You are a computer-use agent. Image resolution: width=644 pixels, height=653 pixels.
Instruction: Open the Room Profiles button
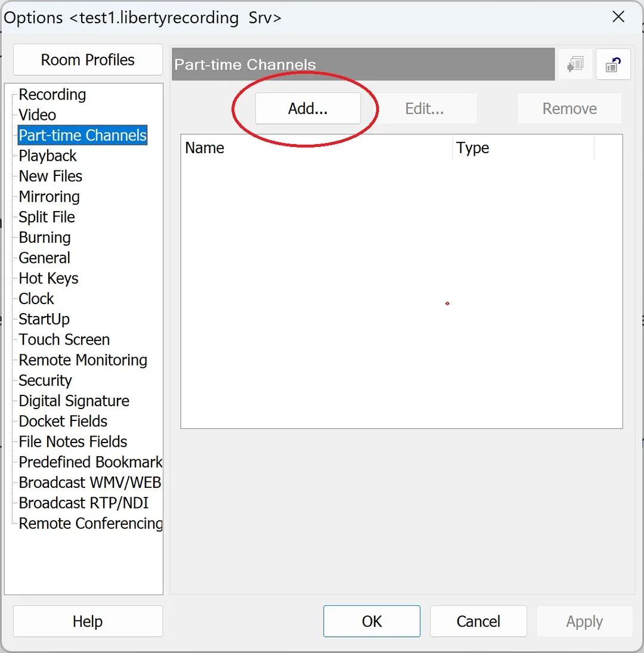(88, 60)
